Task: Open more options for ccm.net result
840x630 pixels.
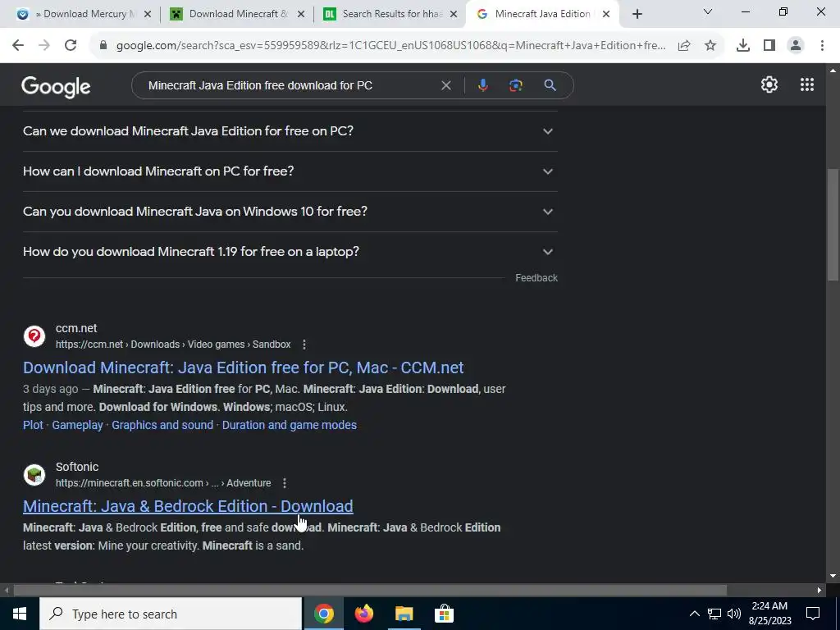Action: [304, 345]
